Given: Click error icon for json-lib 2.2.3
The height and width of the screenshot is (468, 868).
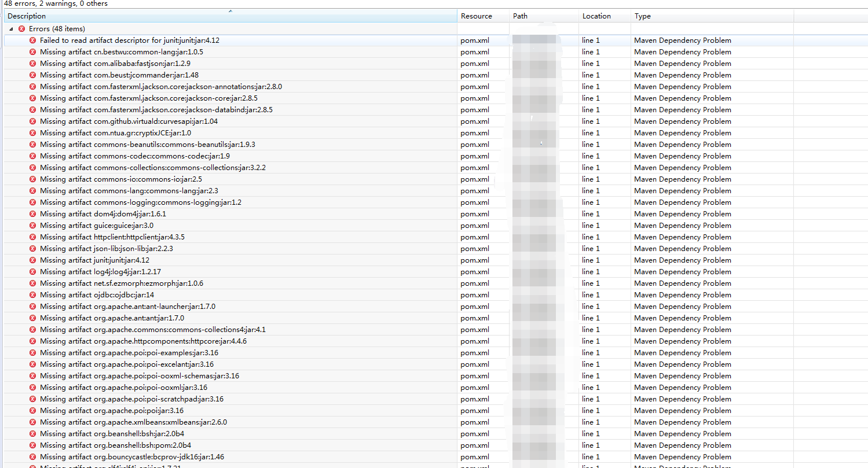Looking at the screenshot, I should click(33, 249).
